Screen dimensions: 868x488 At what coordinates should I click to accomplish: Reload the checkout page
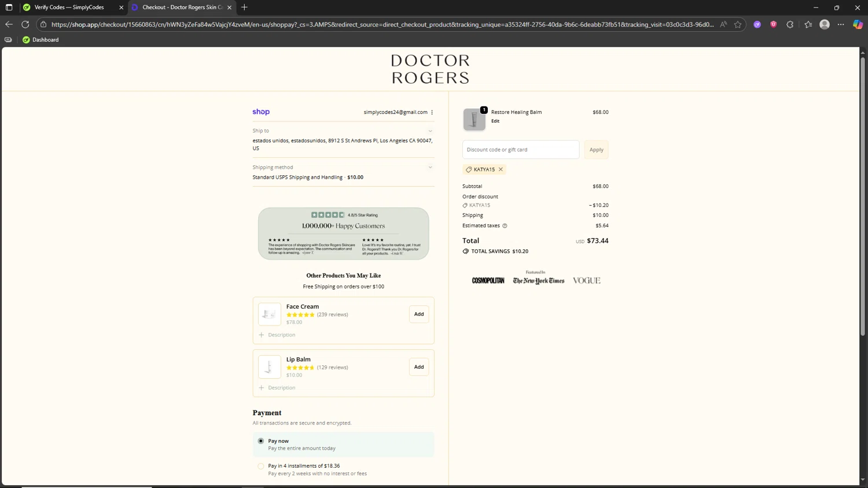(x=25, y=24)
